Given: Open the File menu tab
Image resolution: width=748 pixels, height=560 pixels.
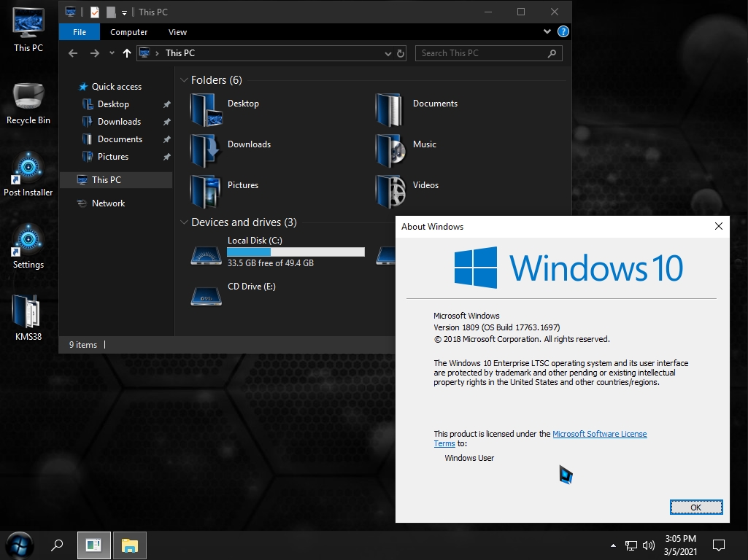Looking at the screenshot, I should point(80,32).
